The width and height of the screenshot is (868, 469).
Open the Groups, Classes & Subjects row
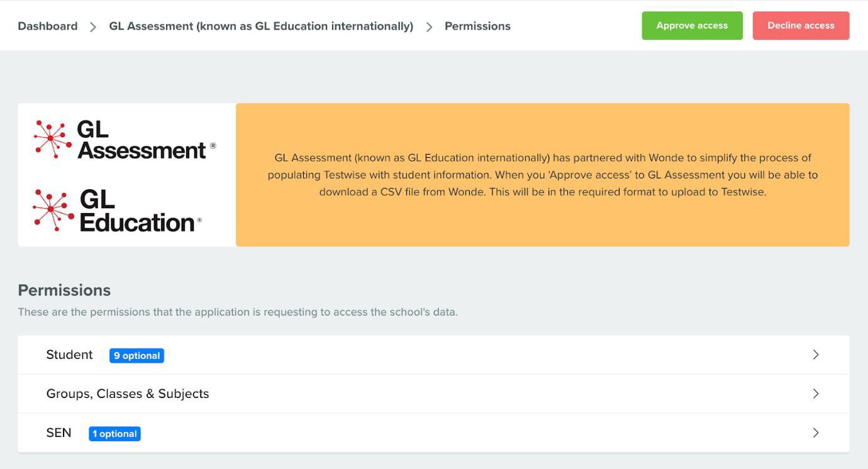coord(433,394)
